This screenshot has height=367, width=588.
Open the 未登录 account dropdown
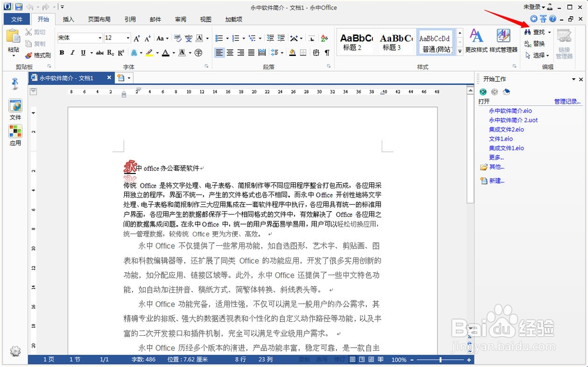tap(534, 6)
